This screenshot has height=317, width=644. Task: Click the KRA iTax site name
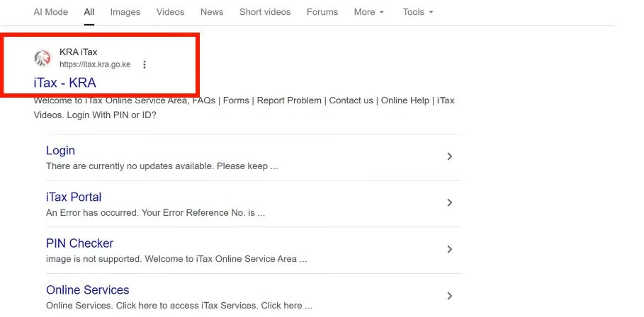click(x=79, y=52)
